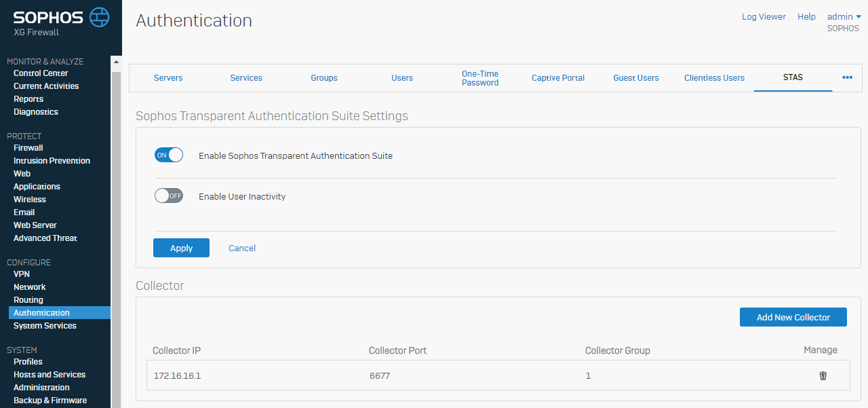Screen dimensions: 868x408
Task: Open the Log Viewer link
Action: (x=764, y=17)
